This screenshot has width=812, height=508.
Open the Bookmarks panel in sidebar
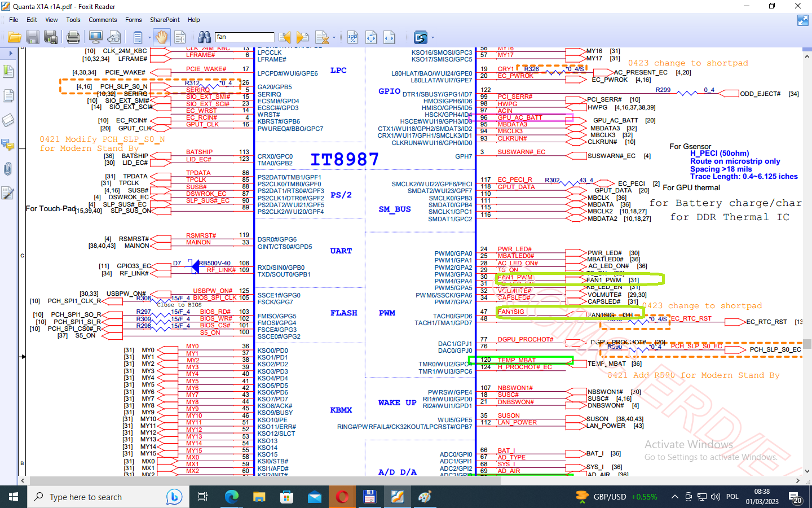8,72
